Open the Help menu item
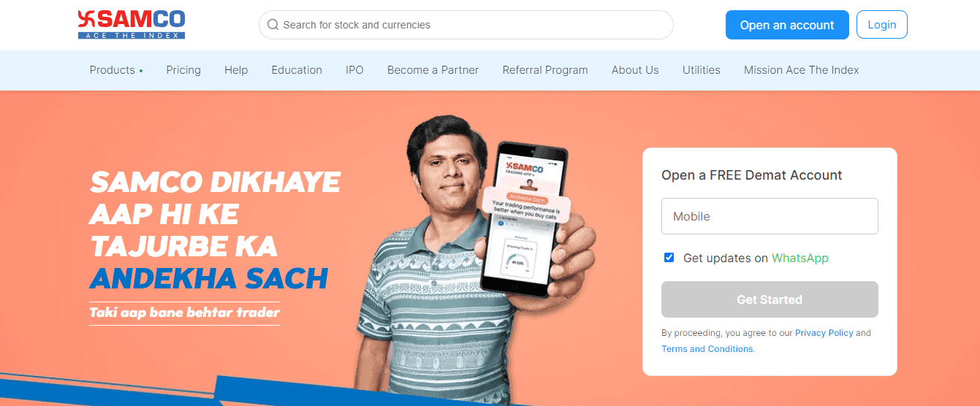This screenshot has width=980, height=406. (x=236, y=70)
